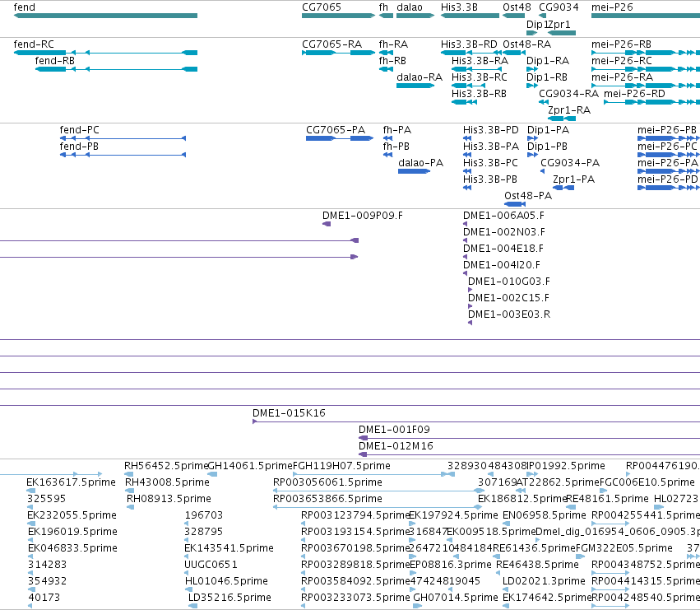
Task: Open transcript Ost48-RA label
Action: [x=526, y=44]
